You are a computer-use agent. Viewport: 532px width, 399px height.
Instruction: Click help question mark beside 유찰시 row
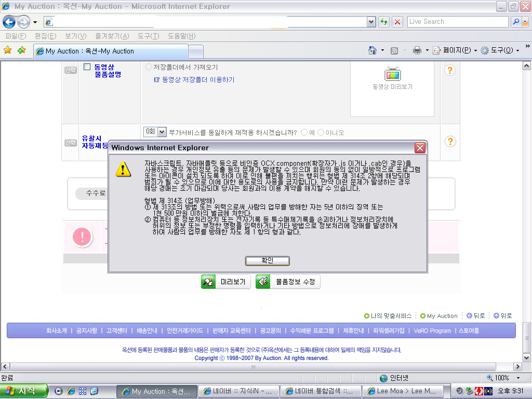click(x=450, y=141)
